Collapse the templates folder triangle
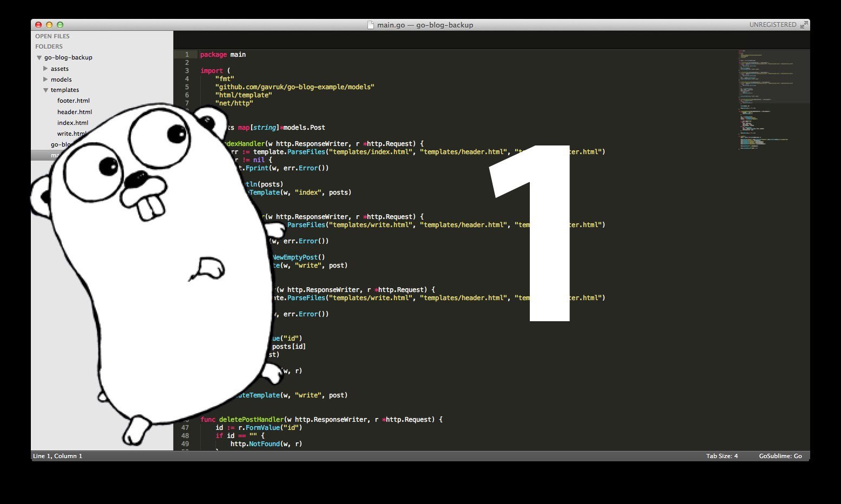Viewport: 841px width, 504px height. (x=45, y=90)
